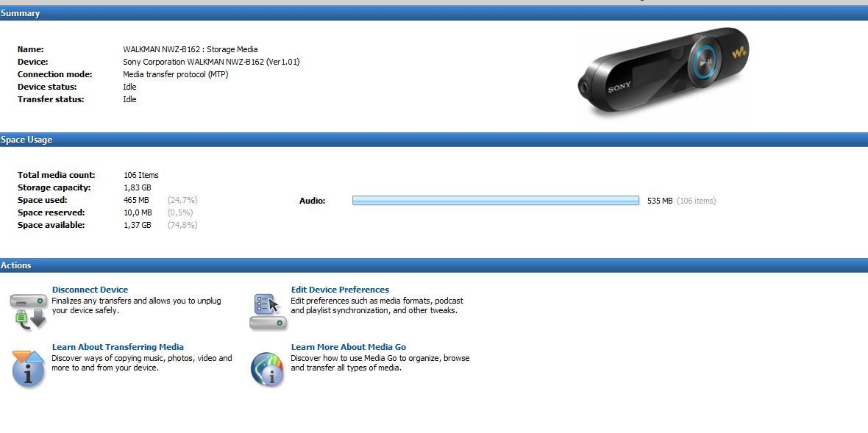
Task: Open the Edit Device Preferences link
Action: click(x=340, y=290)
